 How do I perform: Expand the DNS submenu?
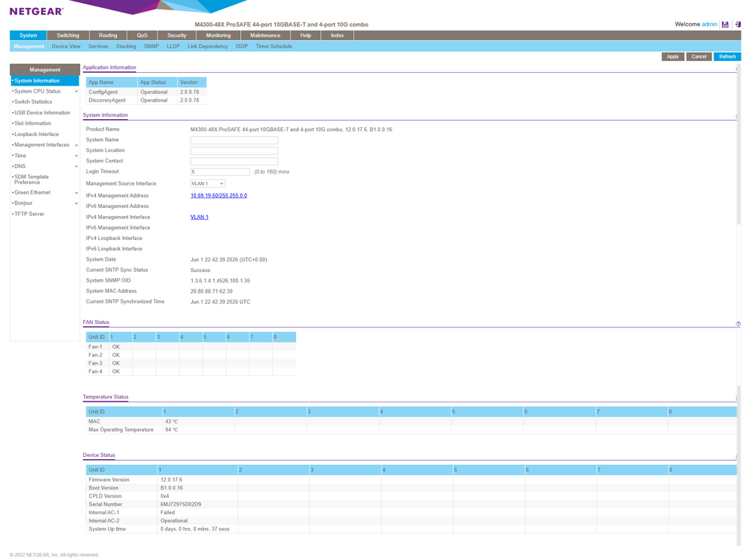(x=76, y=166)
